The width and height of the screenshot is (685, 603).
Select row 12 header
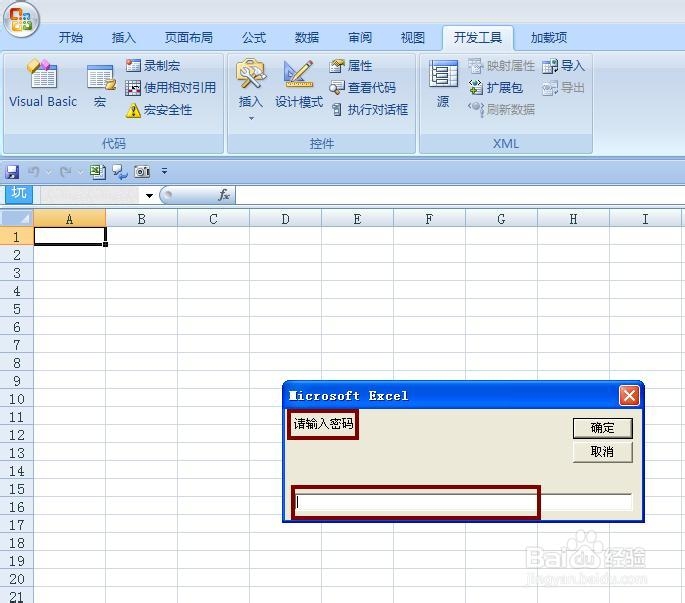[x=17, y=435]
